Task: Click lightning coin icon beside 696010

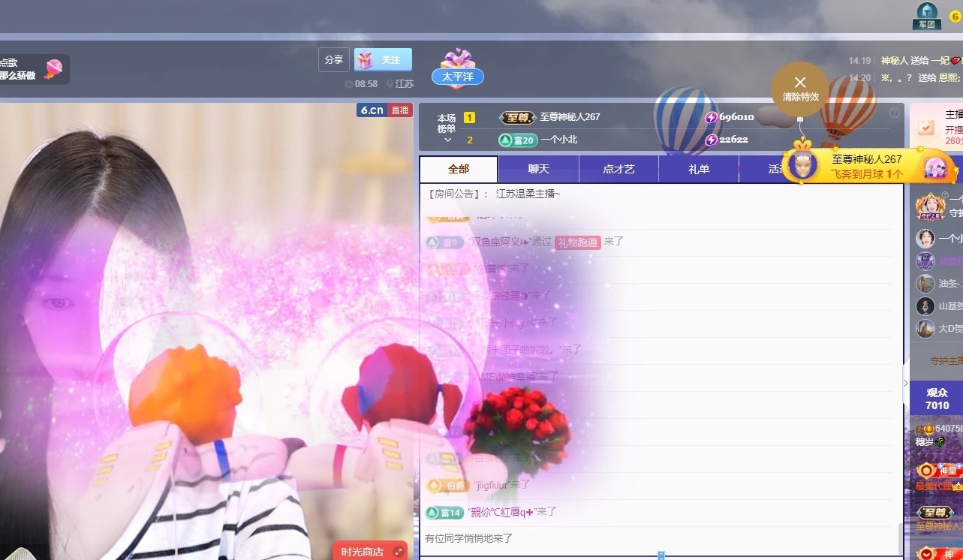Action: 711,117
